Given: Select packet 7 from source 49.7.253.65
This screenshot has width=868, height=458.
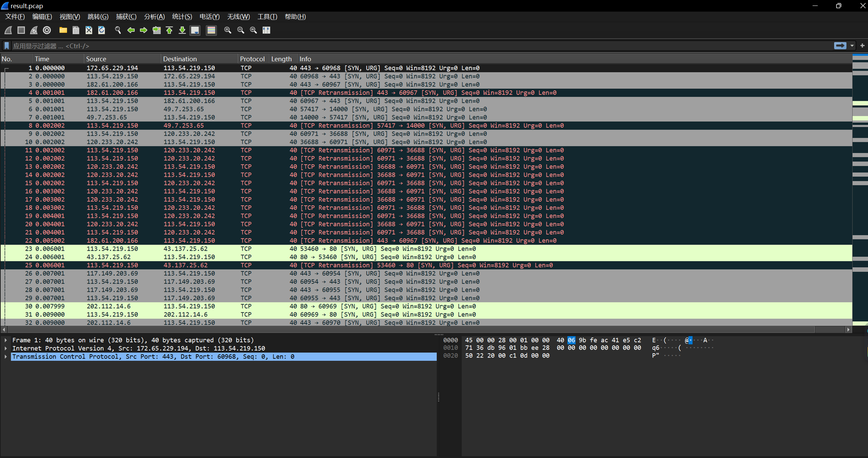Looking at the screenshot, I should point(426,117).
